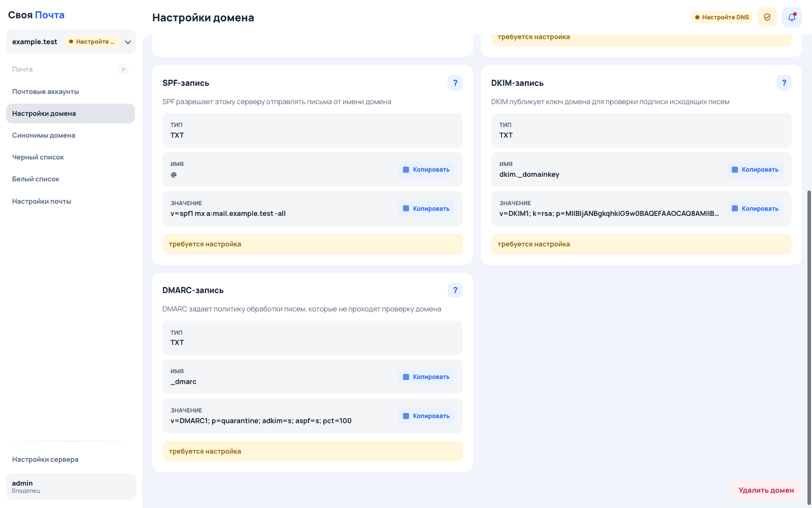Open DMARC record help question mark
The height and width of the screenshot is (508, 812).
coord(455,290)
